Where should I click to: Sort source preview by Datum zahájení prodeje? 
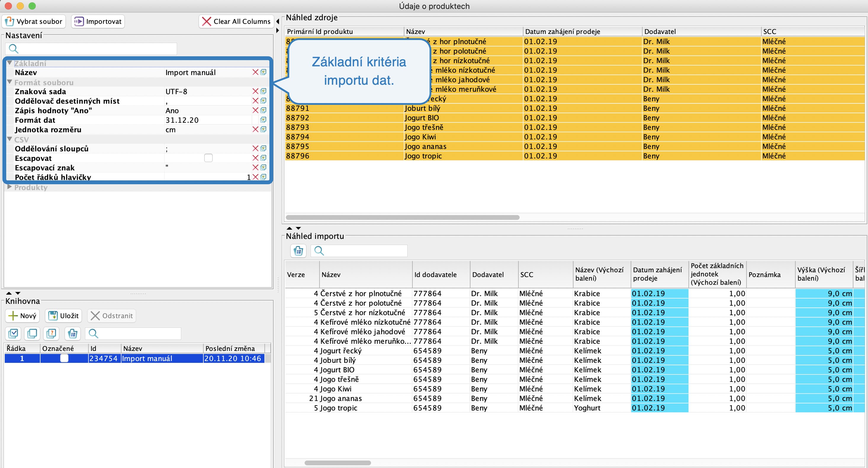pyautogui.click(x=582, y=32)
